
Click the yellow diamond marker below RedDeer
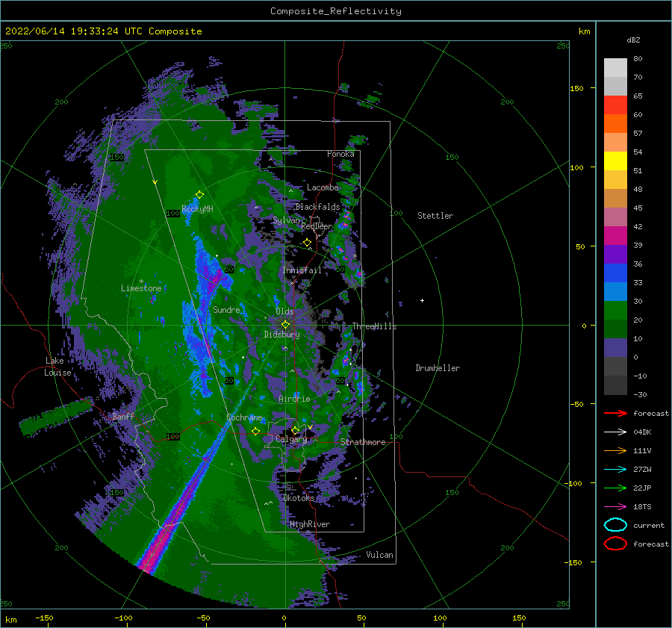click(x=307, y=243)
